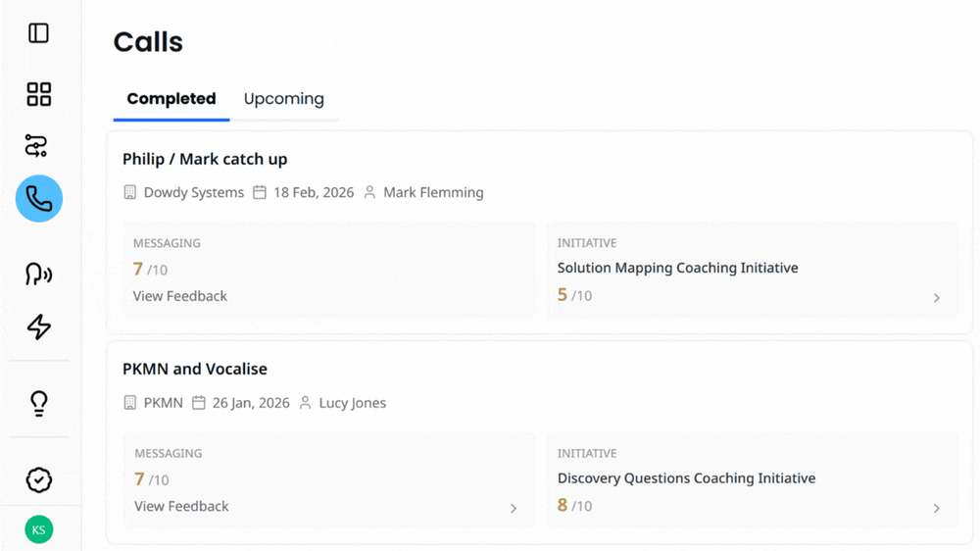
Task: Open the PKMN and Vocalise call
Action: [x=195, y=369]
